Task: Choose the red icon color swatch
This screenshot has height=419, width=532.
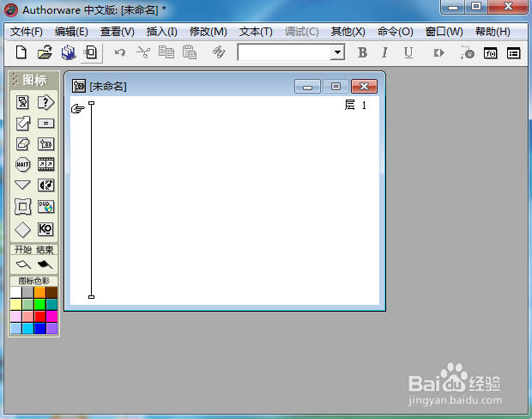Action: pos(39,317)
